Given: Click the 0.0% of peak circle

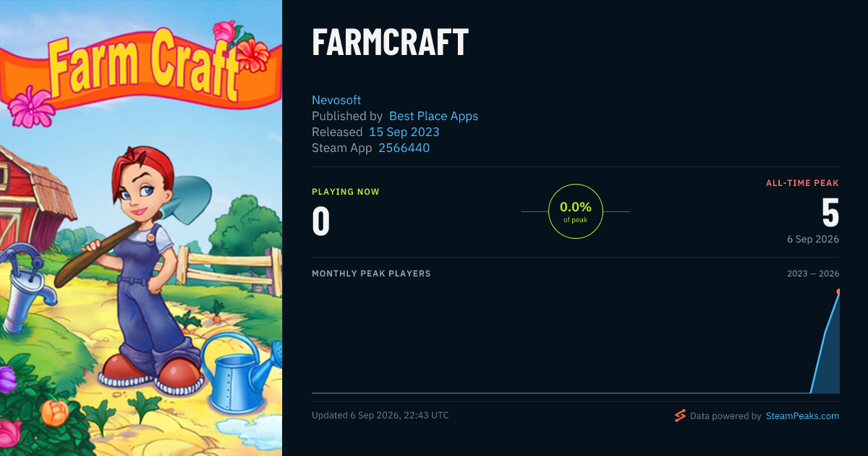Looking at the screenshot, I should [x=576, y=211].
